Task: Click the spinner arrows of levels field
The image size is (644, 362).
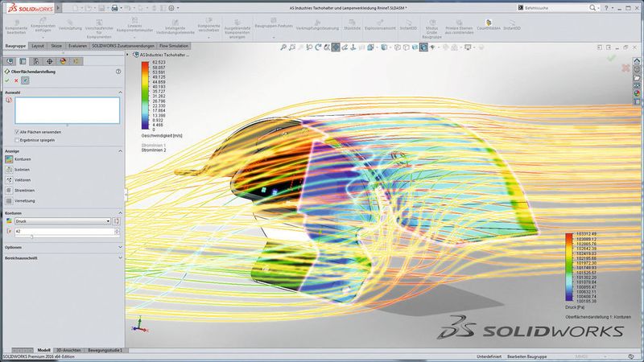Action: tap(117, 232)
